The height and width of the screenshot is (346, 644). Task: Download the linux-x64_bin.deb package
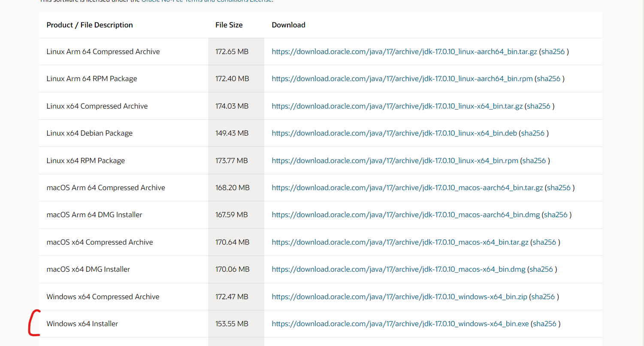click(394, 133)
